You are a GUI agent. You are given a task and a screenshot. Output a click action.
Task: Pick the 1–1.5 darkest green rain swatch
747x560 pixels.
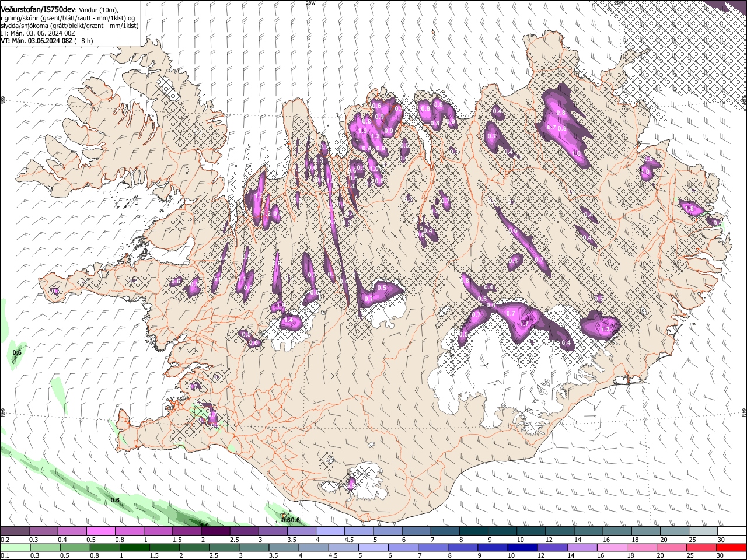pos(135,547)
